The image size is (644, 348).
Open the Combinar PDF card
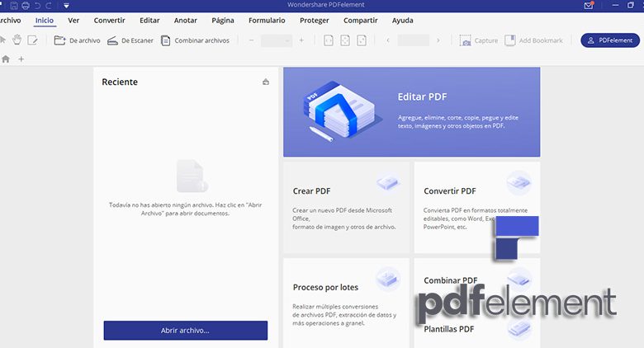point(451,280)
